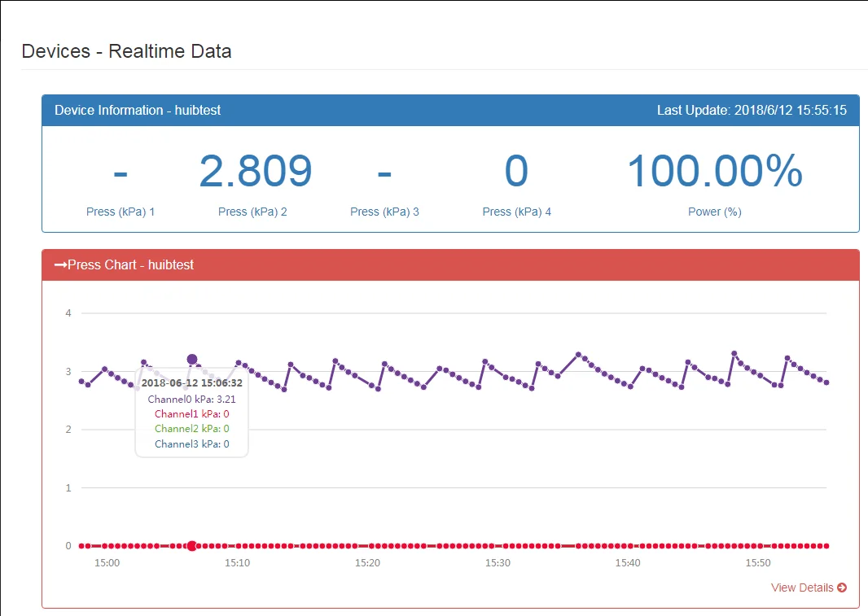Viewport: 868px width, 616px height.
Task: Click the 15:30 time axis label
Action: point(498,563)
